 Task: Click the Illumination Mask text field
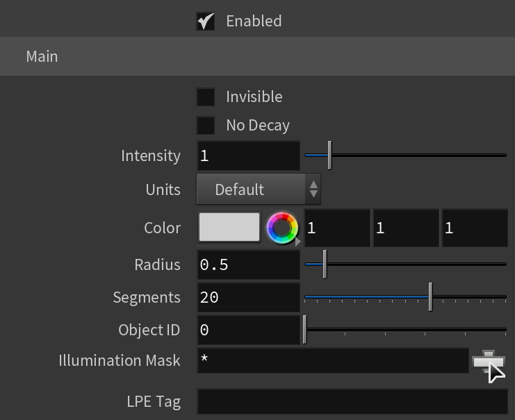333,360
